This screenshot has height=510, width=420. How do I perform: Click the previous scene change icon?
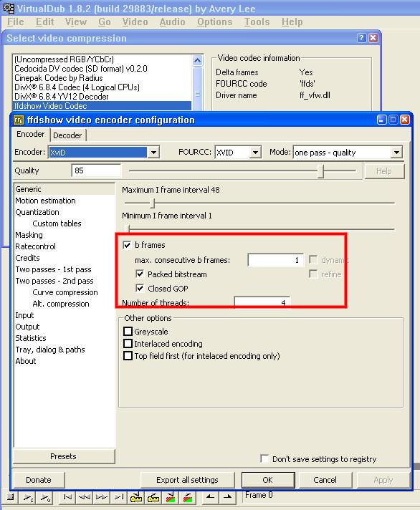tap(171, 497)
